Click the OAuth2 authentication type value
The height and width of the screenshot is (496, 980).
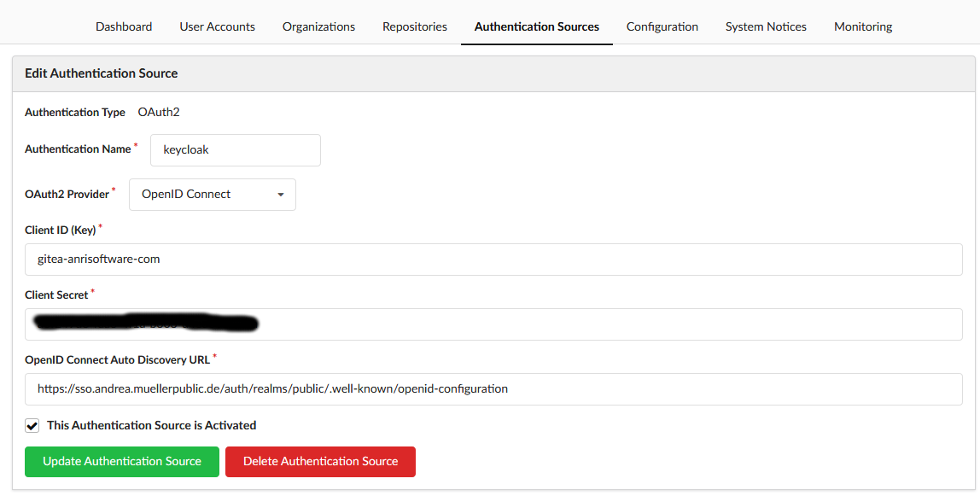pyautogui.click(x=159, y=113)
